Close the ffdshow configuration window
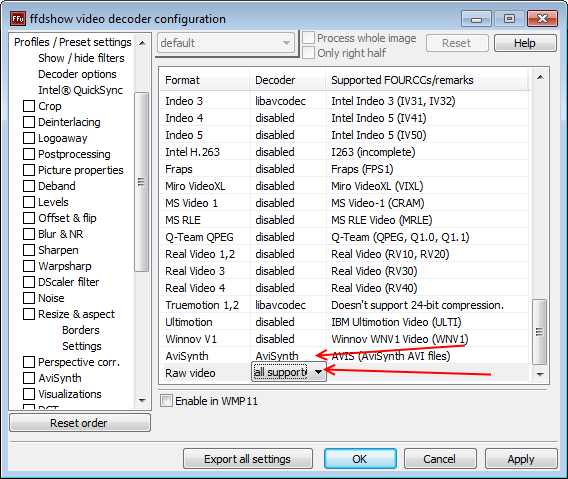The width and height of the screenshot is (568, 479). point(542,18)
